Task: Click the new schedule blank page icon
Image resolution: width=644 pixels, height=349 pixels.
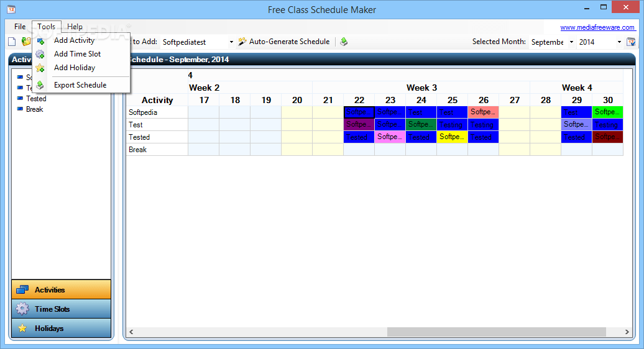Action: pyautogui.click(x=12, y=42)
